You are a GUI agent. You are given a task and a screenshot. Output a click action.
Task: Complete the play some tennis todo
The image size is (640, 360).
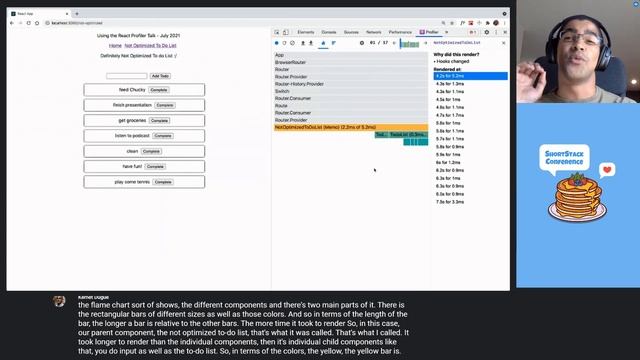(163, 182)
